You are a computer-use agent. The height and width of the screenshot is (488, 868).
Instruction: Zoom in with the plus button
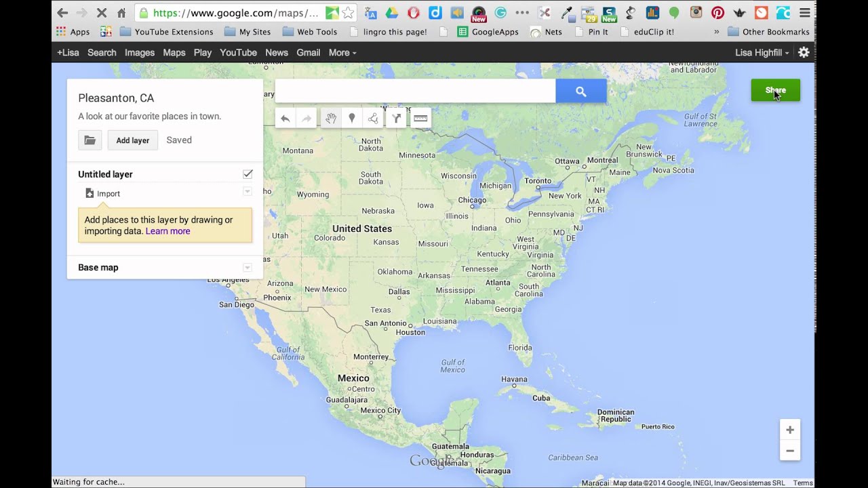click(x=790, y=430)
